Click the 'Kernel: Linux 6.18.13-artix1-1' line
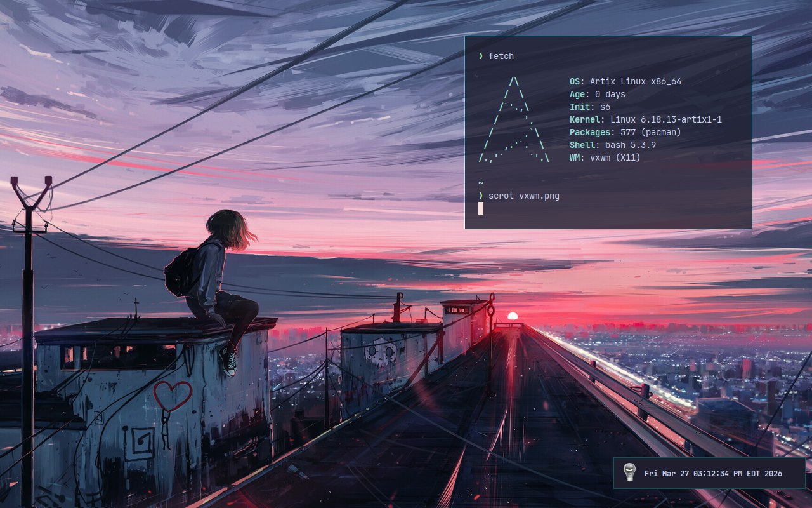The height and width of the screenshot is (508, 812). (x=646, y=120)
